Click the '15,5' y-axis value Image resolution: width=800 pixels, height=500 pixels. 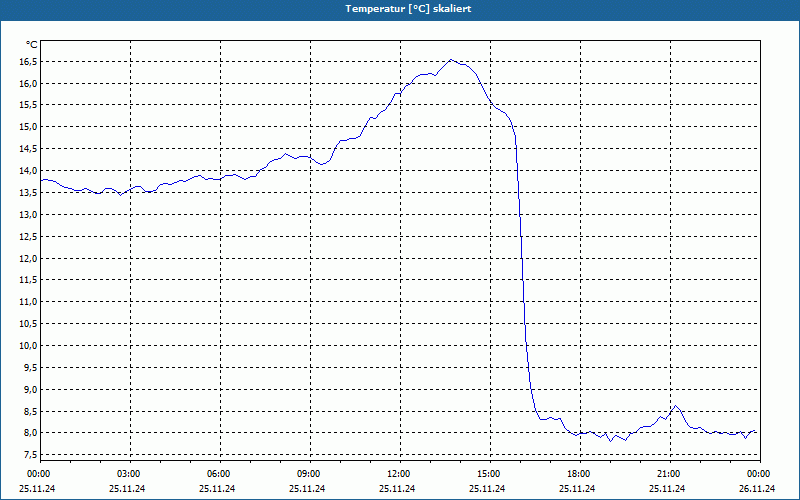coord(28,105)
